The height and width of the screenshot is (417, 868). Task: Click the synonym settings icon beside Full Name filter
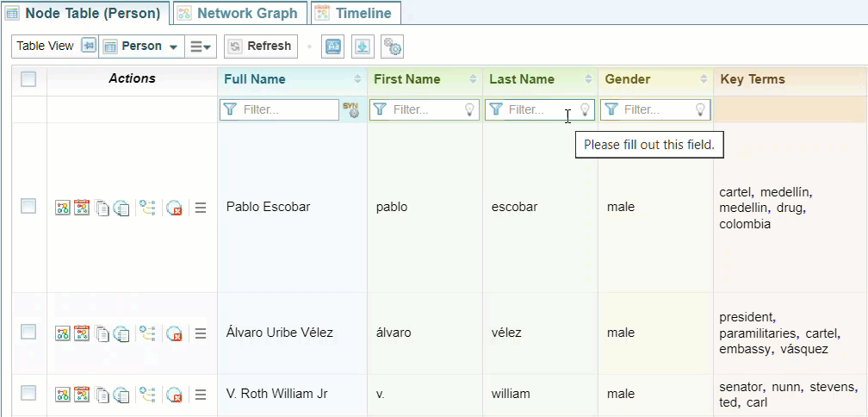[350, 109]
